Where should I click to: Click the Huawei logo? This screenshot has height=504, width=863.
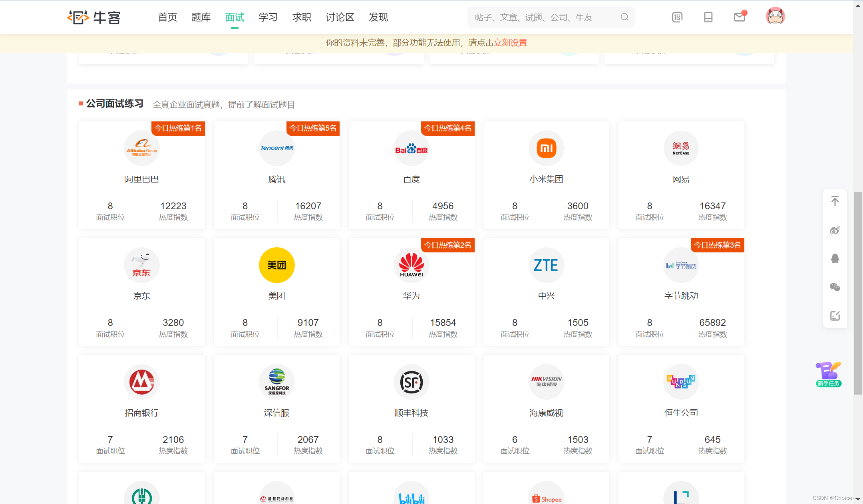coord(412,265)
